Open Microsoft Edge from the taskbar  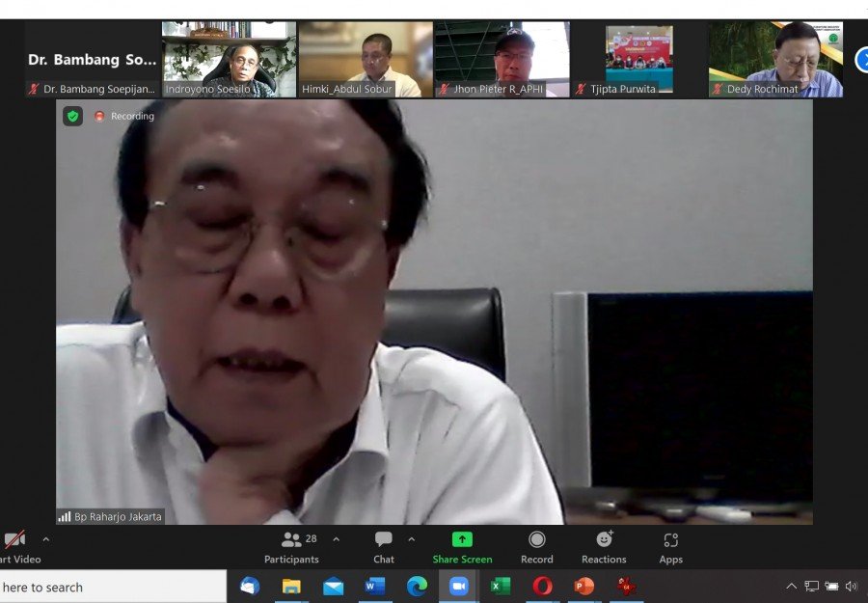tap(417, 586)
